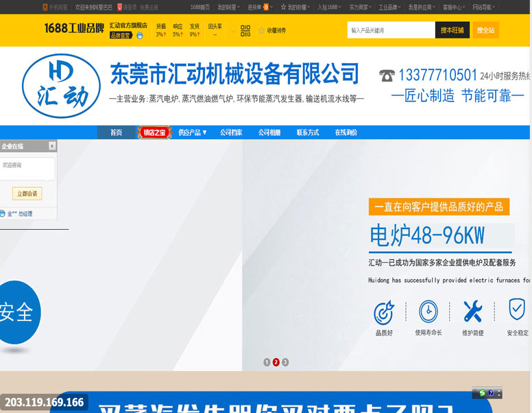Click the 发货 9% rating
The height and width of the screenshot is (413, 532).
point(195,30)
